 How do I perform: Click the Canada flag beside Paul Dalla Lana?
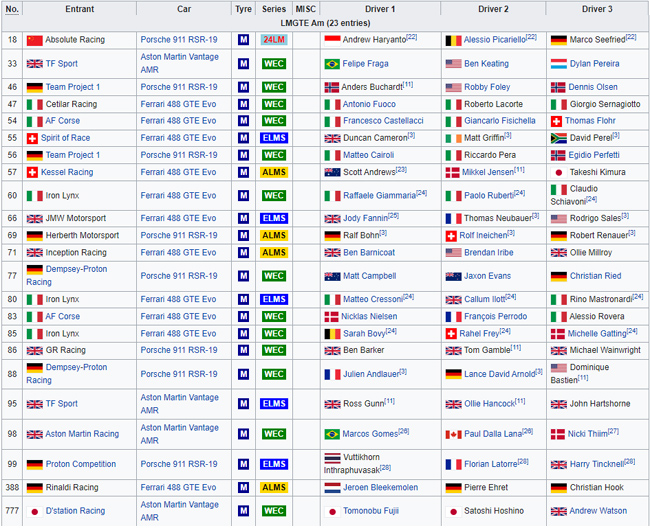click(x=454, y=434)
